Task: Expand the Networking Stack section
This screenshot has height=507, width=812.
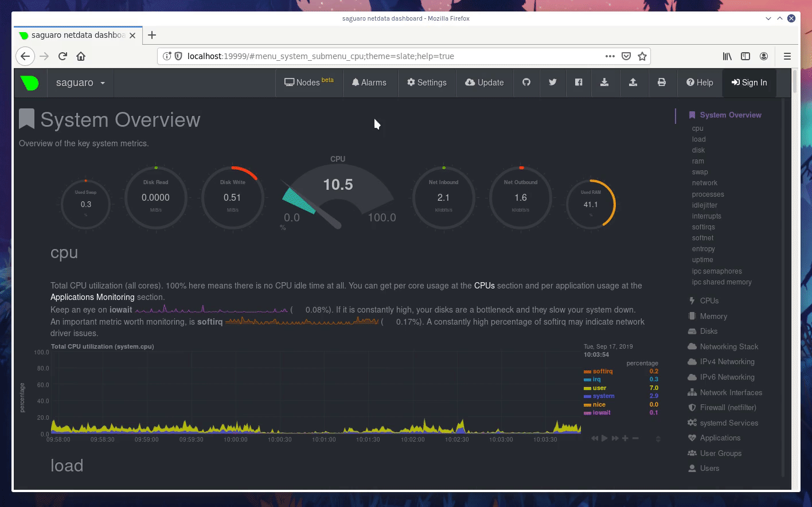Action: click(x=729, y=346)
